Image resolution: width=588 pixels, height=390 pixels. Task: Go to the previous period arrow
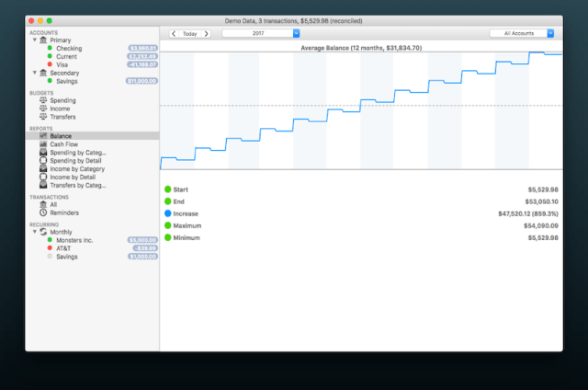click(174, 34)
